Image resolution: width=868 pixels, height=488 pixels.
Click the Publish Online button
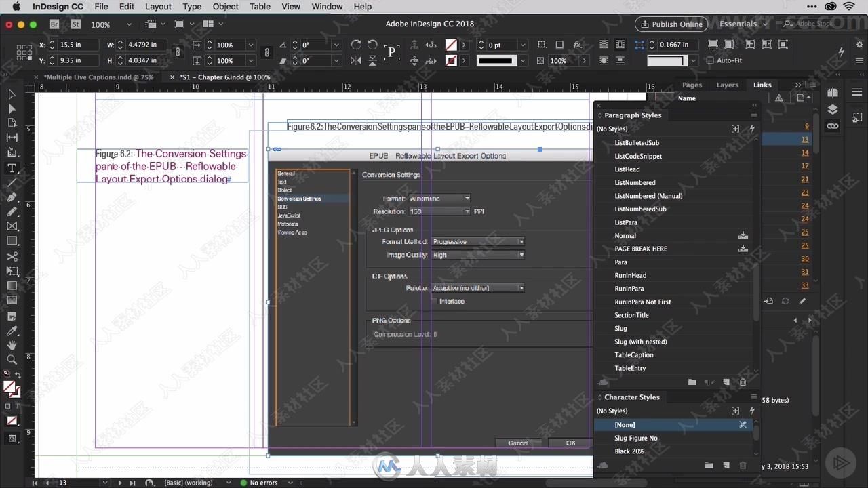[671, 24]
